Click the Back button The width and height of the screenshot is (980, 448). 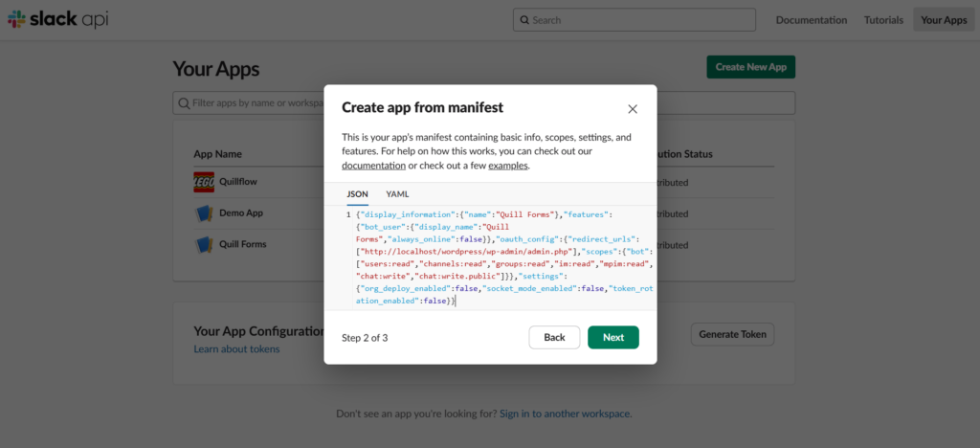pyautogui.click(x=554, y=337)
